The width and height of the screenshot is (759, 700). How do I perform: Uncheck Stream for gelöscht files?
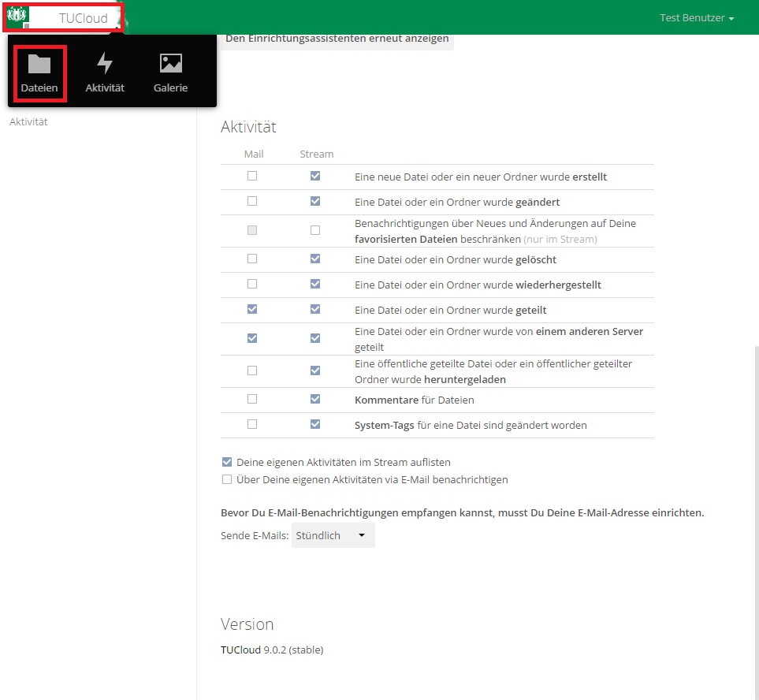[315, 259]
